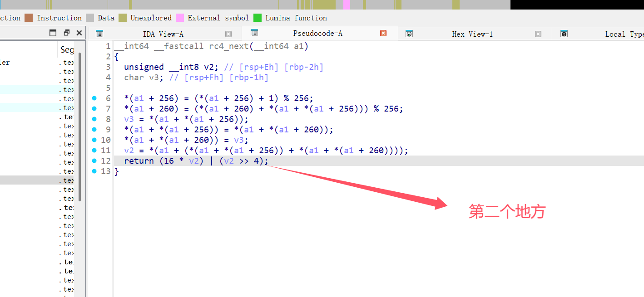Switch to the IDA View-A tab

pyautogui.click(x=163, y=34)
